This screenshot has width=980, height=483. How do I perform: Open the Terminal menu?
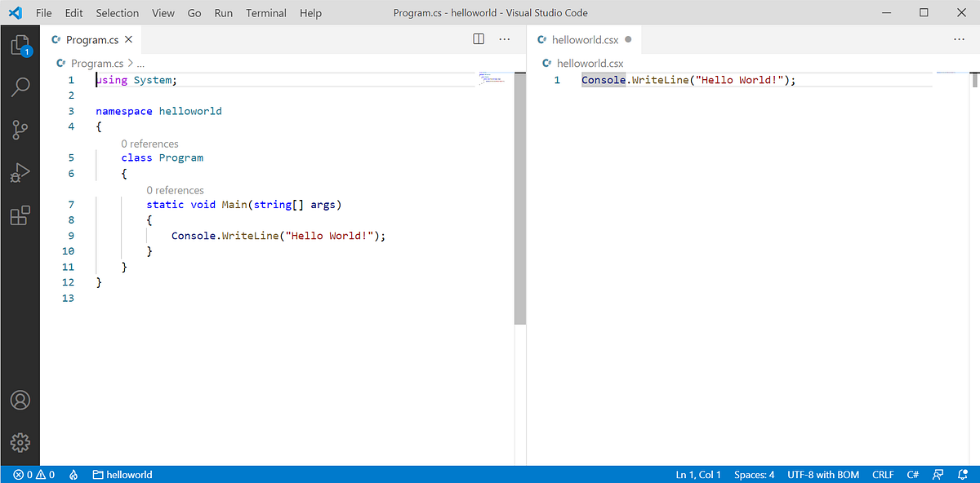[265, 12]
